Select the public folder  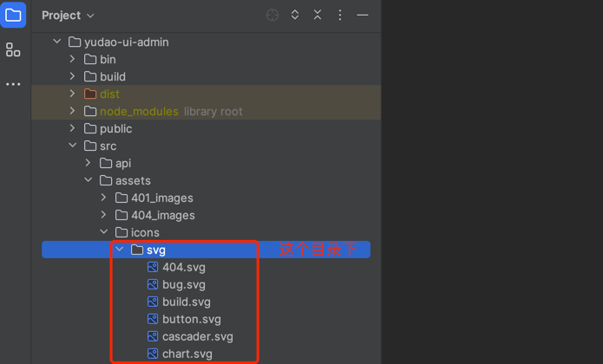point(115,128)
